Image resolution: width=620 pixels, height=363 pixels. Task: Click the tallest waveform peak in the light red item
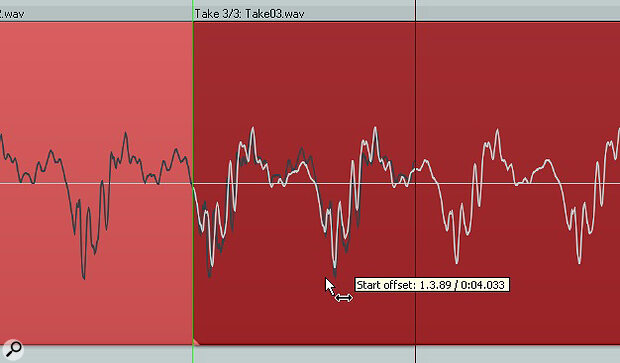126,134
